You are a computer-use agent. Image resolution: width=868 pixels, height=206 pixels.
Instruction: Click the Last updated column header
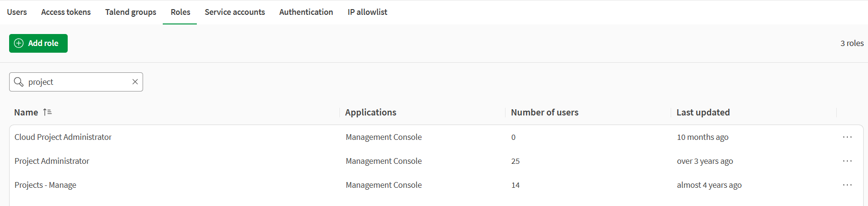[703, 112]
